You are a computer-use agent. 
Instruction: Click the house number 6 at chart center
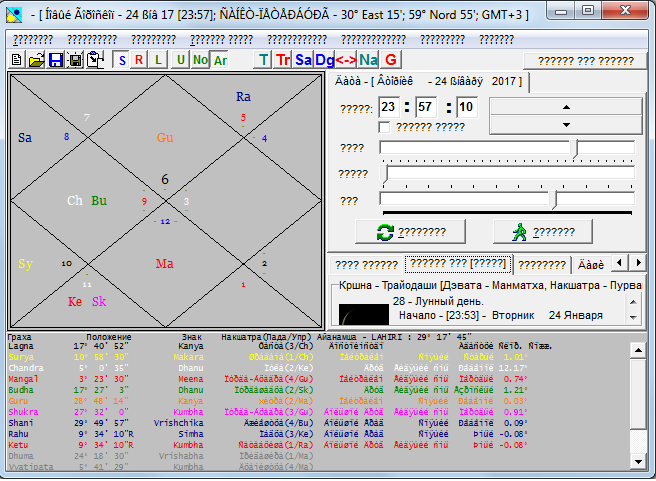pyautogui.click(x=165, y=179)
